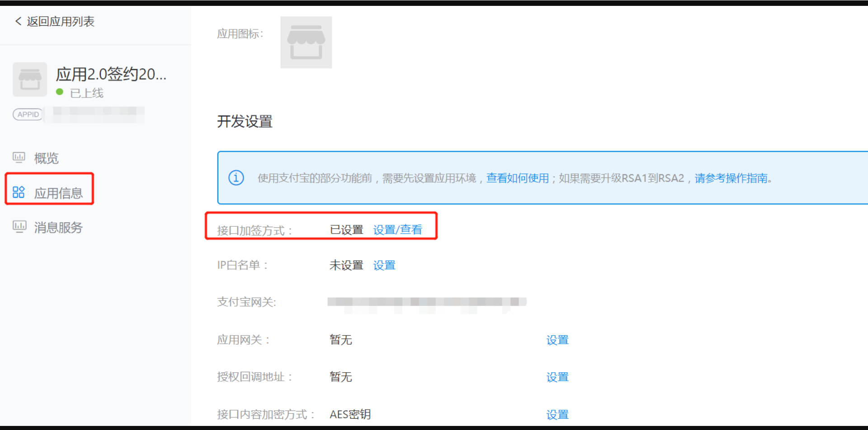Click the 应用图标 thumbnail image
This screenshot has width=868, height=430.
pos(306,42)
